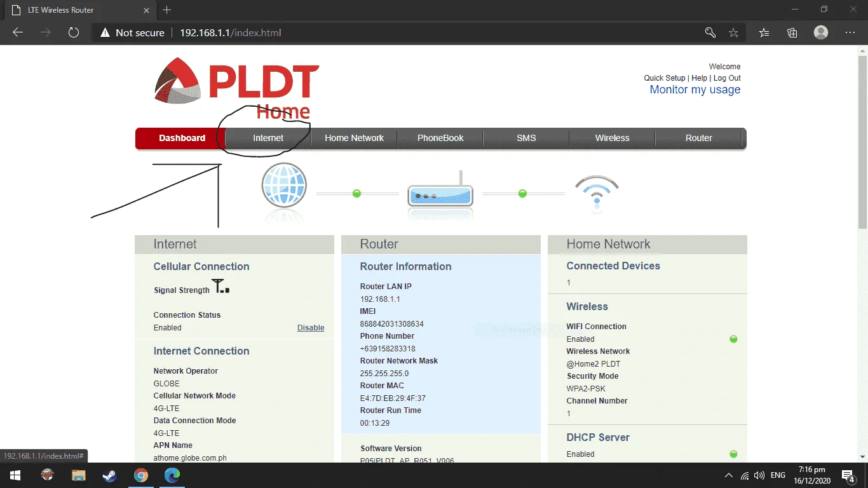Switch to Microsoft Edge on the taskbar
868x488 pixels.
(172, 475)
